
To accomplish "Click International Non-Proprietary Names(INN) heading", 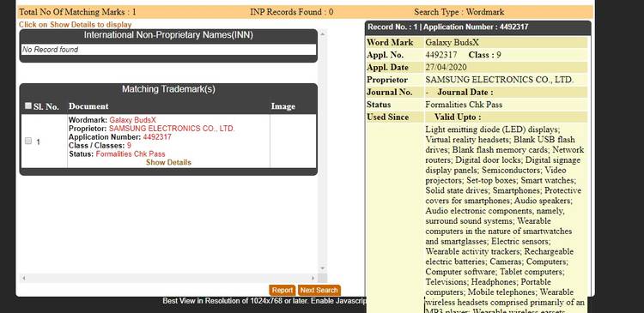I will (x=168, y=35).
